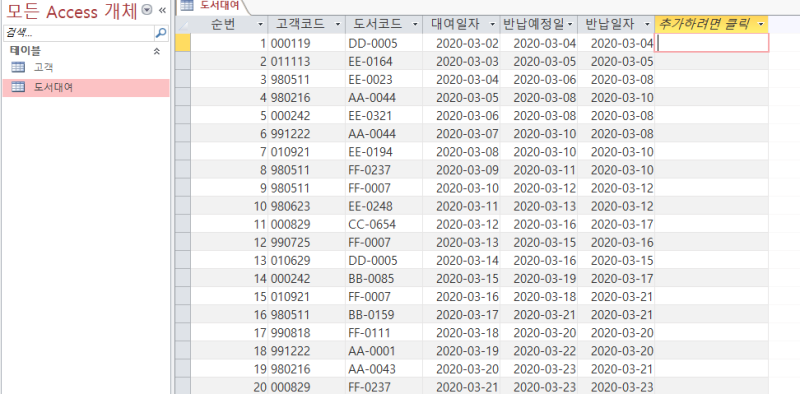Click the 고객 table icon
The width and height of the screenshot is (800, 394).
18,67
